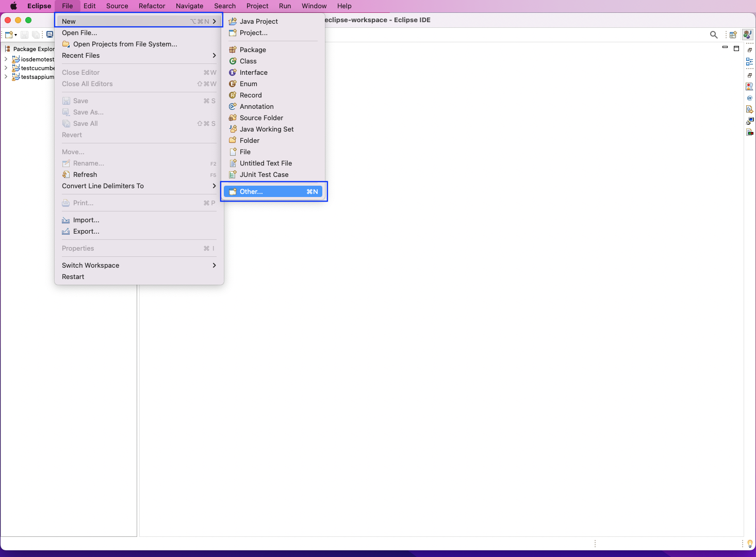Create a new Class
Screen dimensions: 756x557
274,61
